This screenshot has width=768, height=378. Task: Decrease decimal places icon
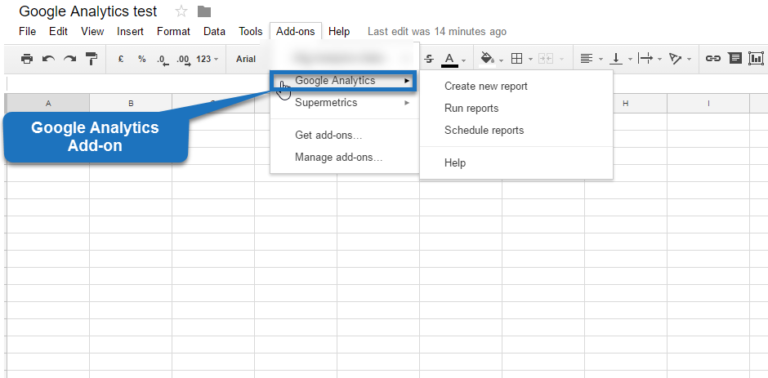pos(163,60)
